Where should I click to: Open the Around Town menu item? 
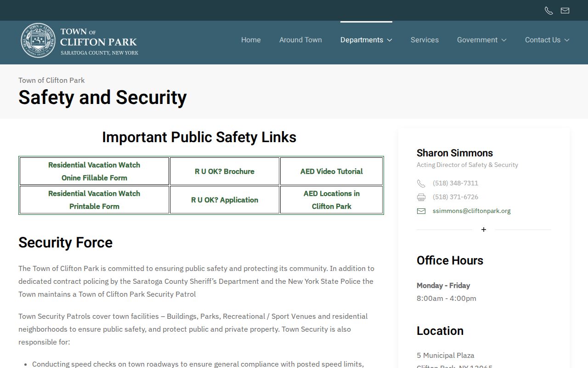(x=300, y=40)
